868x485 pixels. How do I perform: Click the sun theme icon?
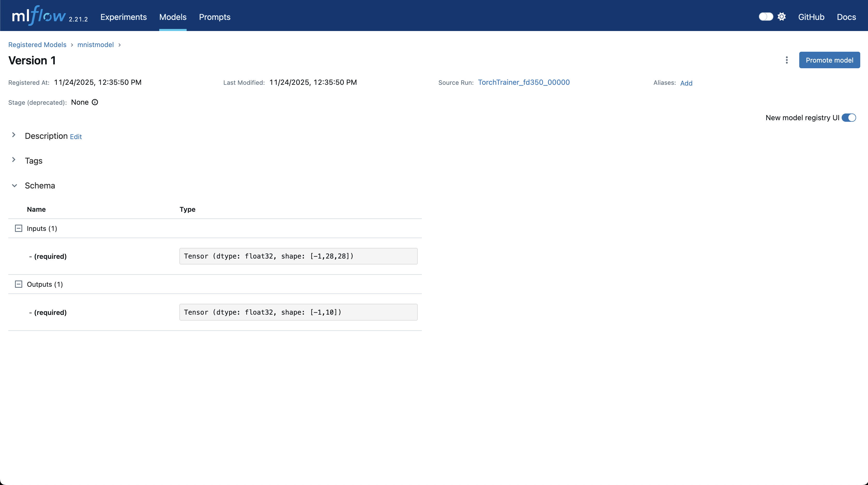click(781, 17)
